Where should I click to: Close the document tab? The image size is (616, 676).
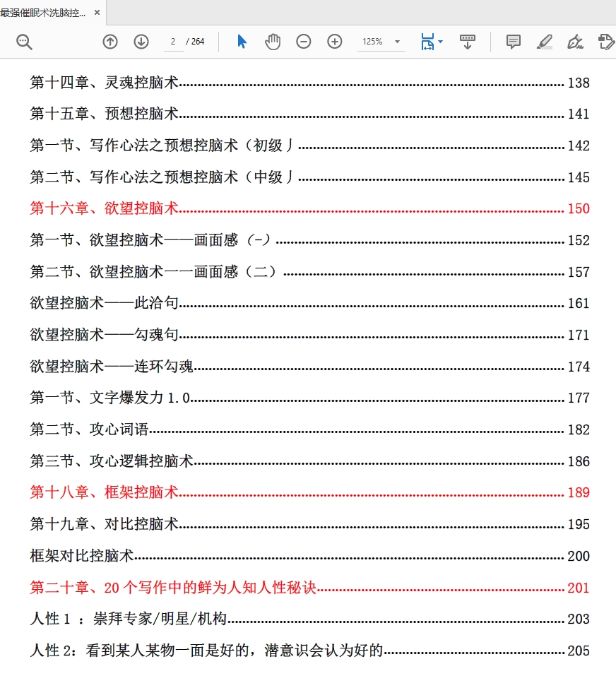point(97,13)
